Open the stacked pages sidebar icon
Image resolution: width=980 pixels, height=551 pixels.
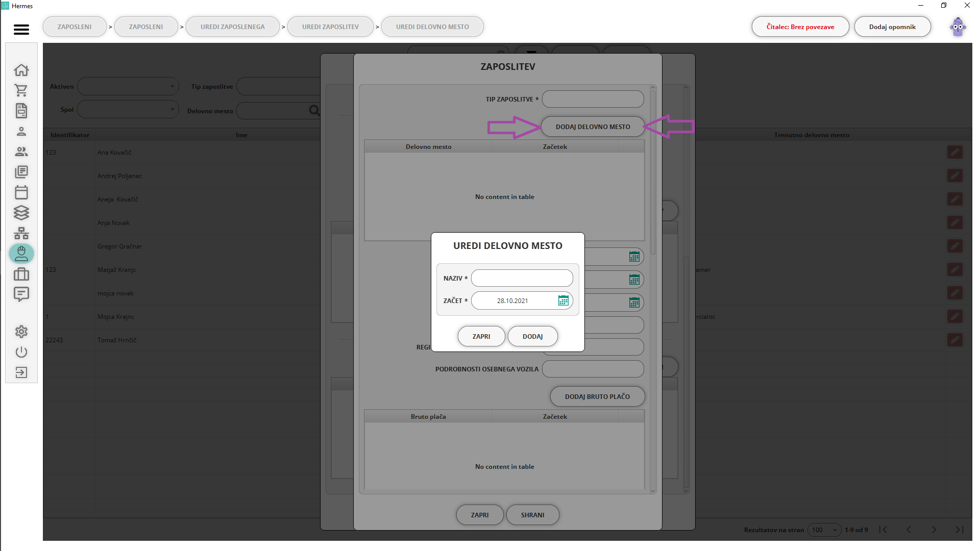point(21,172)
